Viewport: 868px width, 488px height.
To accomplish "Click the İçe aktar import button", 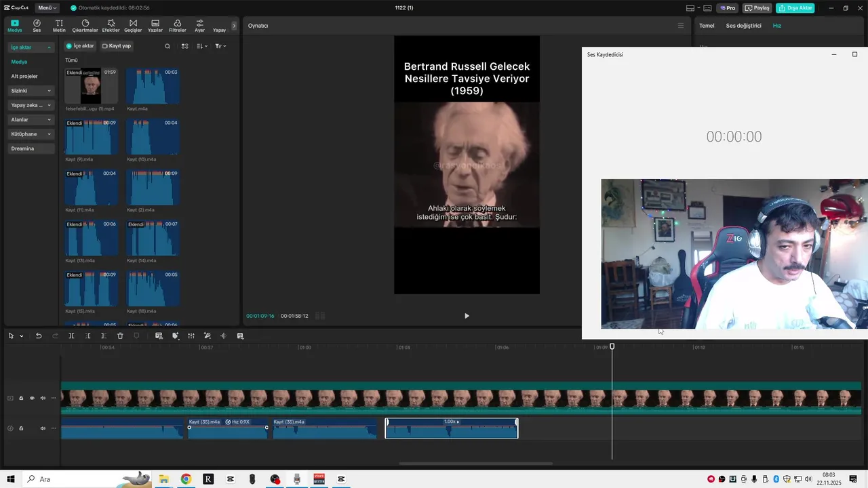I will (80, 46).
